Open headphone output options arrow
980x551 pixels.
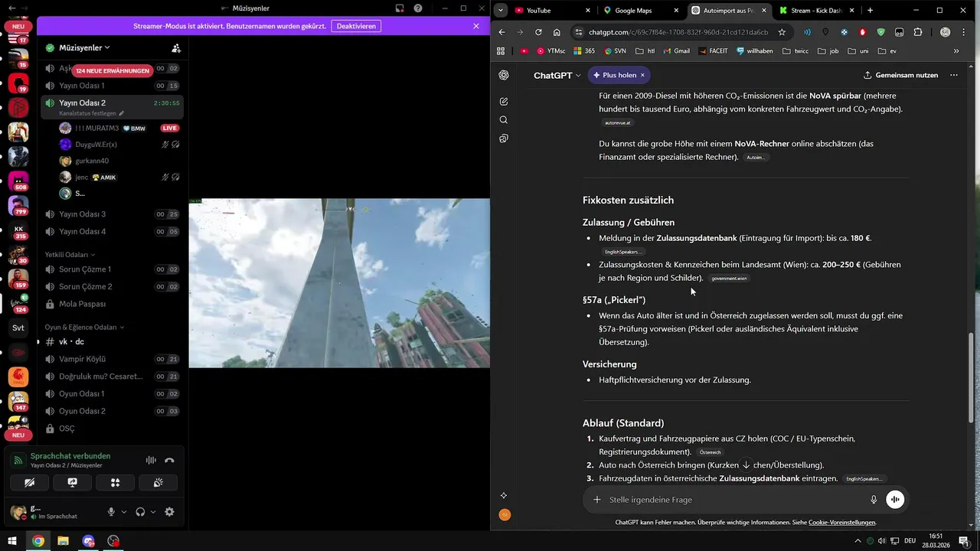[153, 512]
